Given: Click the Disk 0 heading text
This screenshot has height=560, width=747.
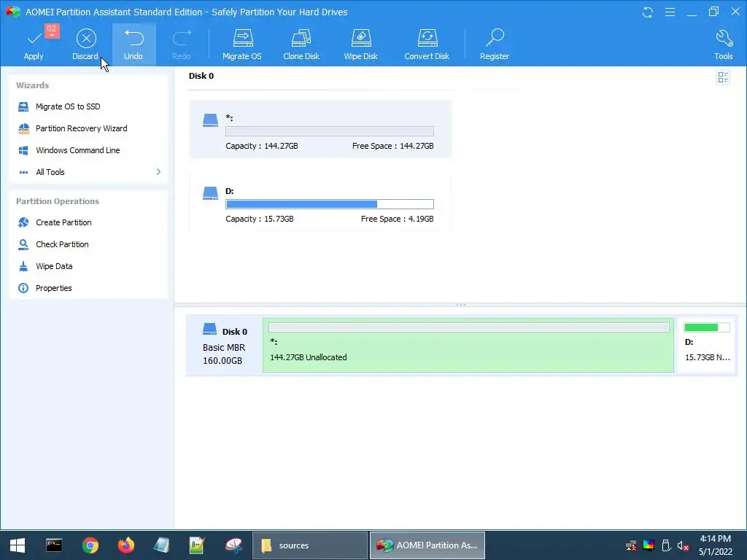Looking at the screenshot, I should tap(201, 76).
